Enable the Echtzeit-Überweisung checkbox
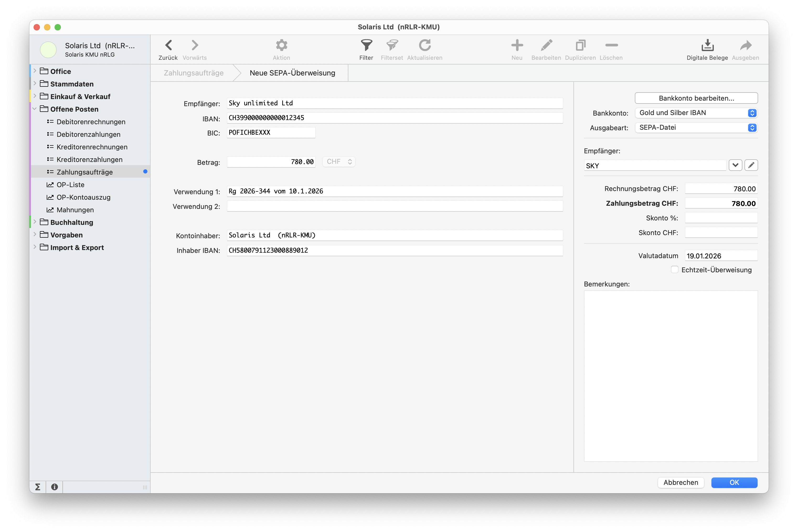The height and width of the screenshot is (532, 798). coord(674,270)
